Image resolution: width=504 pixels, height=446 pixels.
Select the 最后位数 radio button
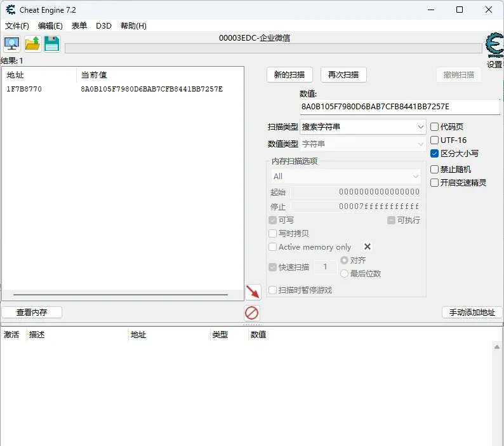tap(344, 274)
